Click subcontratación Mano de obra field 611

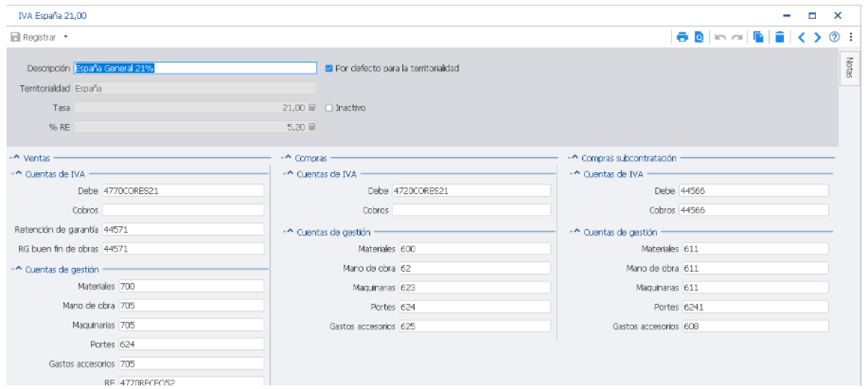pos(755,269)
